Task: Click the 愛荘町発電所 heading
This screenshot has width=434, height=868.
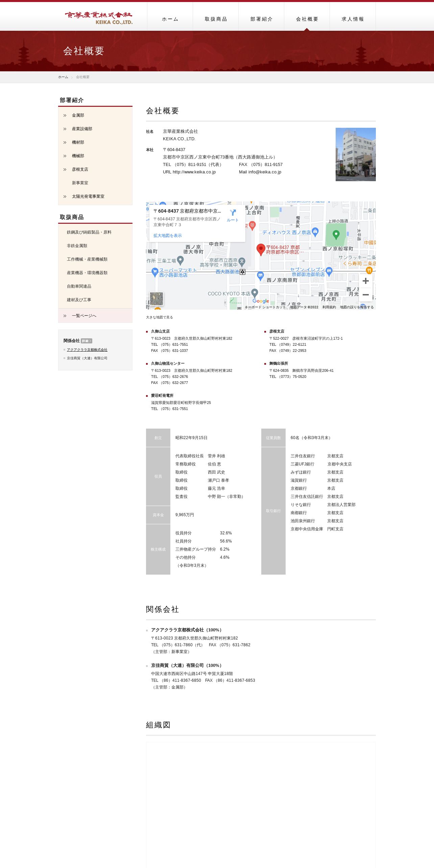Action: click(x=162, y=395)
